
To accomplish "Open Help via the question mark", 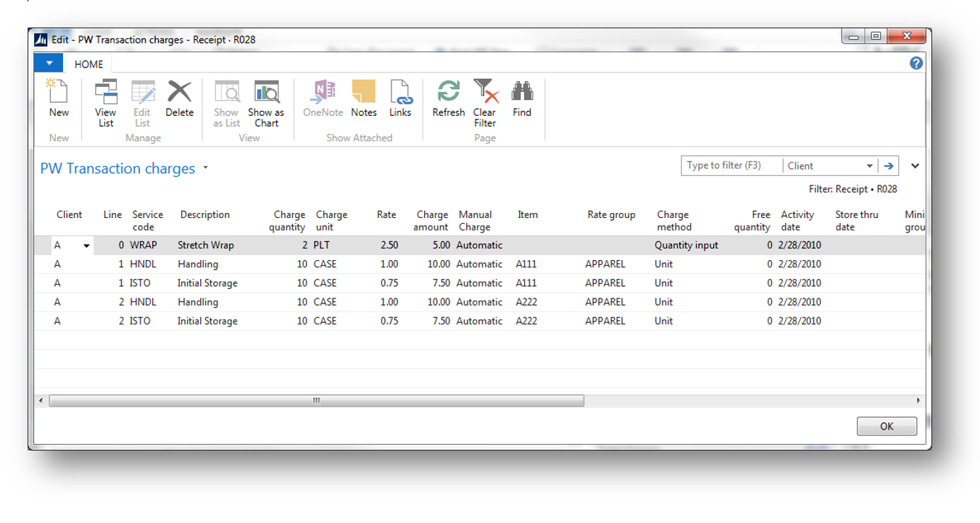I will [915, 62].
